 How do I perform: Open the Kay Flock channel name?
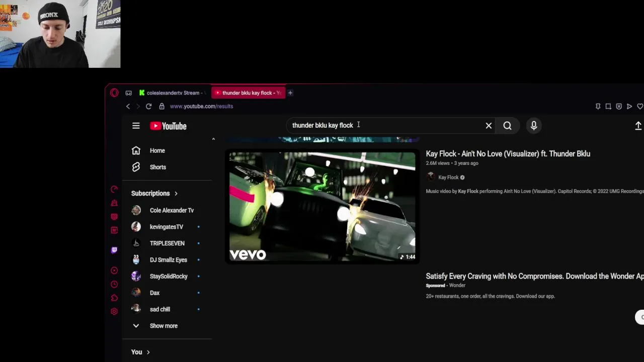448,177
